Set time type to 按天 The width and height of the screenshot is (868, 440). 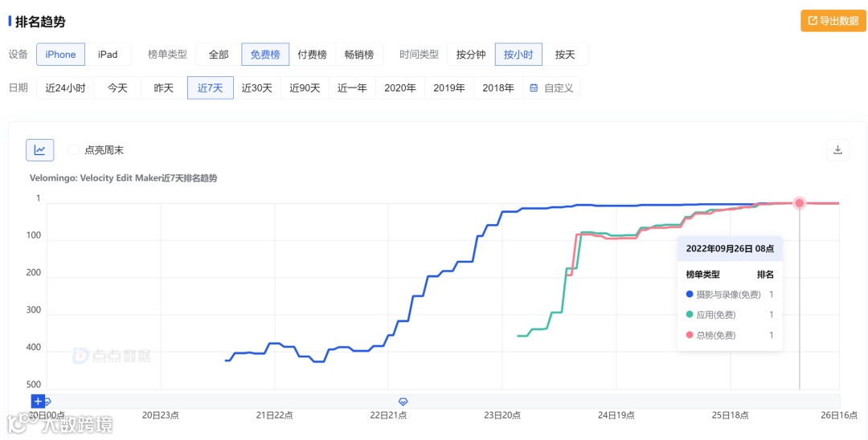[x=565, y=55]
